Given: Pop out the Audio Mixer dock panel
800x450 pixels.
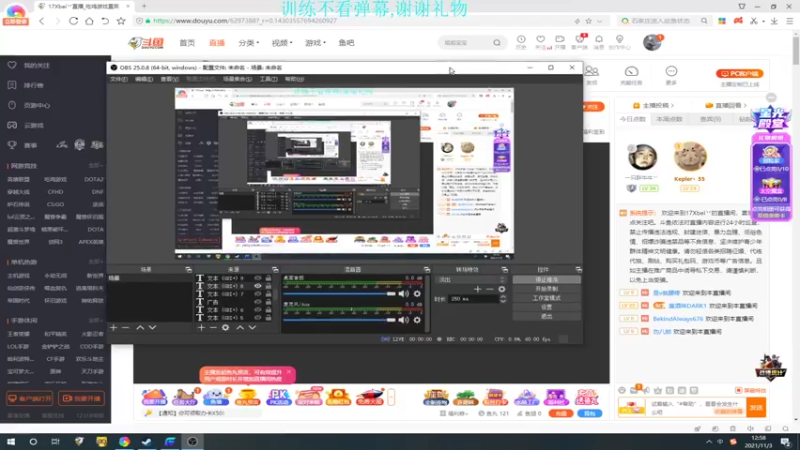Looking at the screenshot, I should [x=427, y=269].
